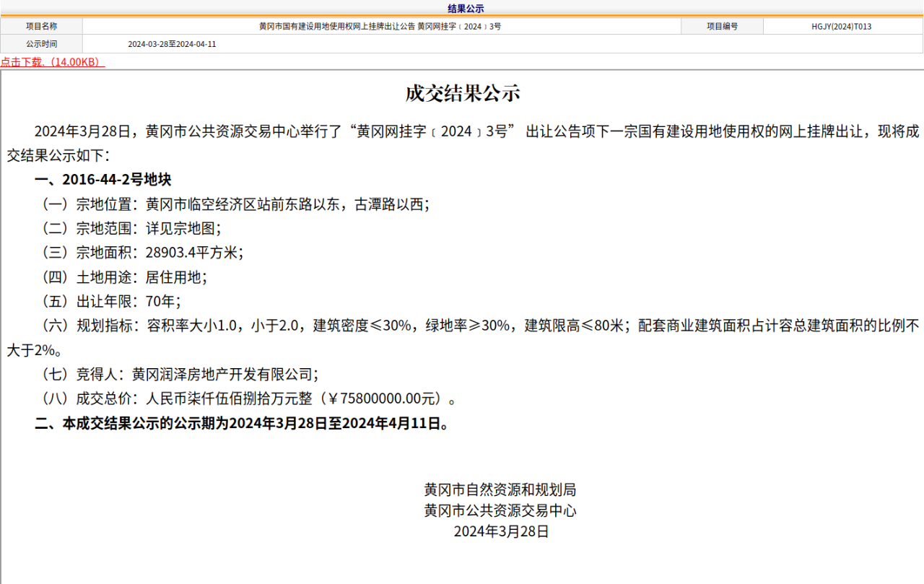Click the 成交总价 ￥75800000.00元 line
924x584 pixels.
click(248, 398)
